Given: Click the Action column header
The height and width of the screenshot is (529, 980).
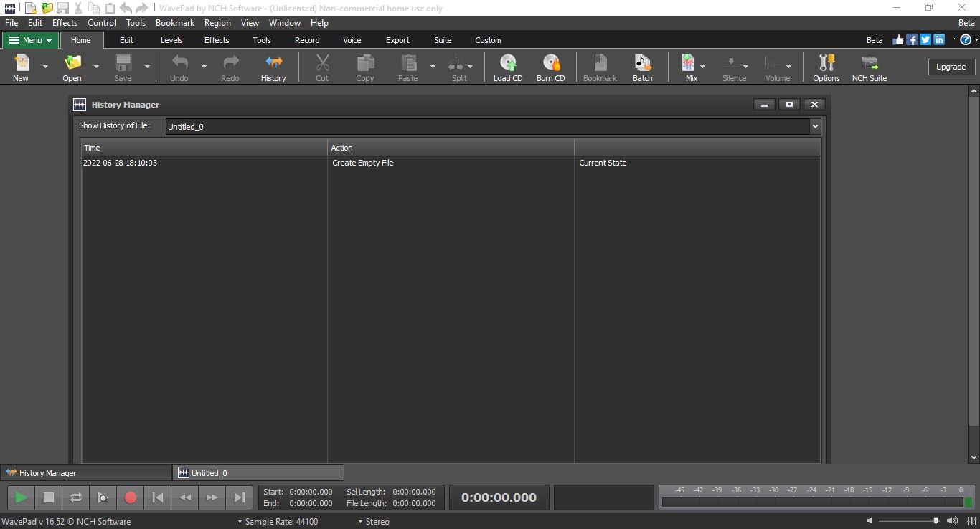Looking at the screenshot, I should [x=451, y=148].
